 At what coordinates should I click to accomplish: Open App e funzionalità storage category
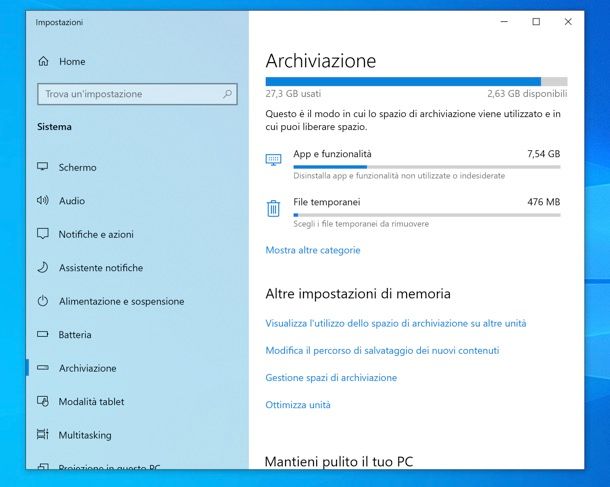click(x=413, y=164)
